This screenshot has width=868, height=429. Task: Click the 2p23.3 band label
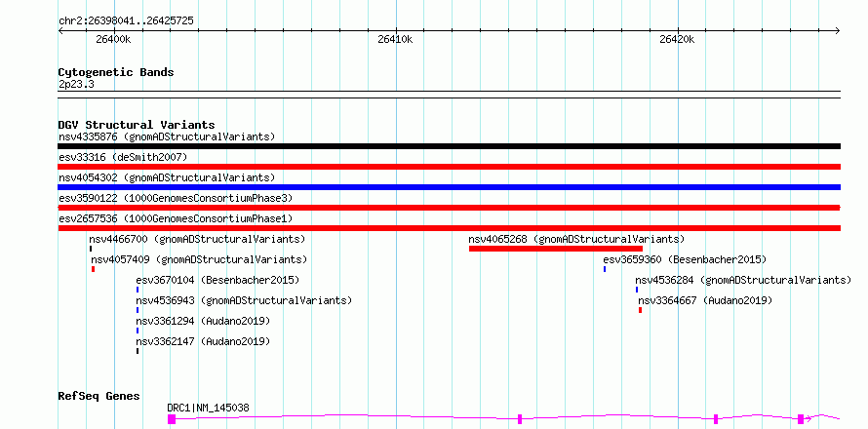click(x=76, y=85)
